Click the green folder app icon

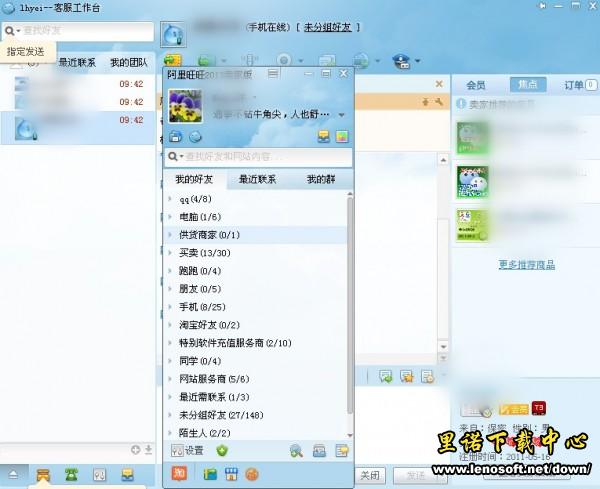tap(210, 474)
